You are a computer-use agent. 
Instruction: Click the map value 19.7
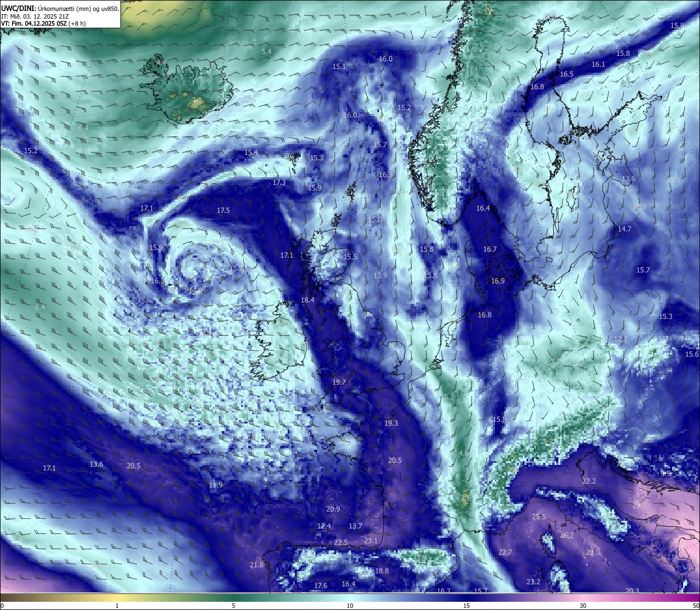(x=339, y=382)
